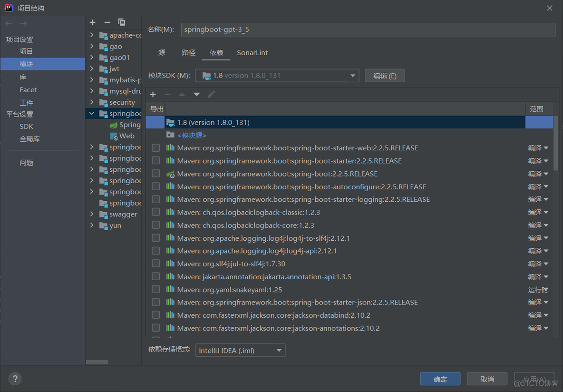Click the dependencies list vertical scrollbar

tap(556, 144)
